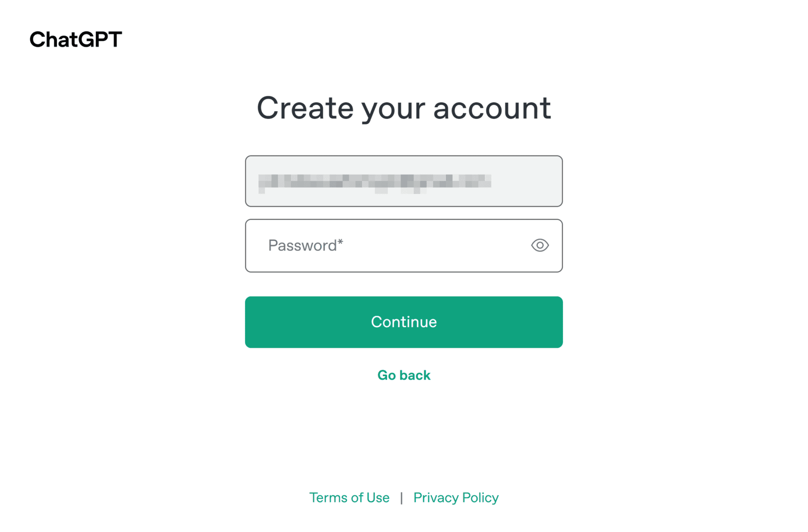This screenshot has width=808, height=532.
Task: Click the Go back link
Action: pos(404,375)
